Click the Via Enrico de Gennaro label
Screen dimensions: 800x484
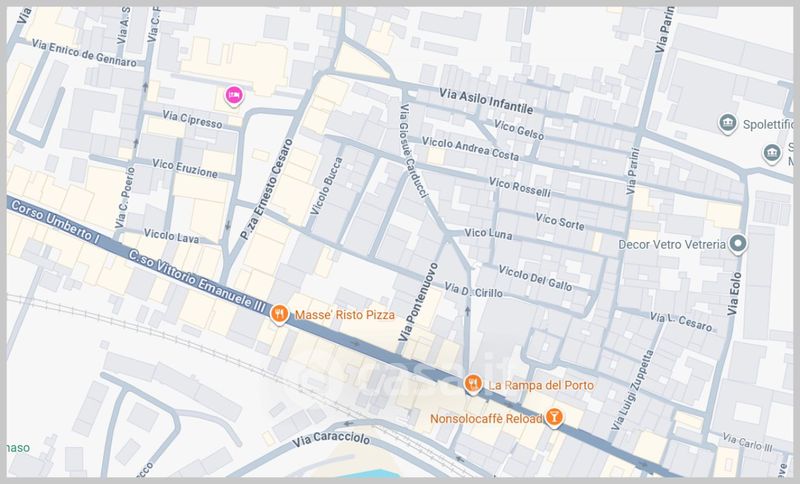click(x=84, y=53)
